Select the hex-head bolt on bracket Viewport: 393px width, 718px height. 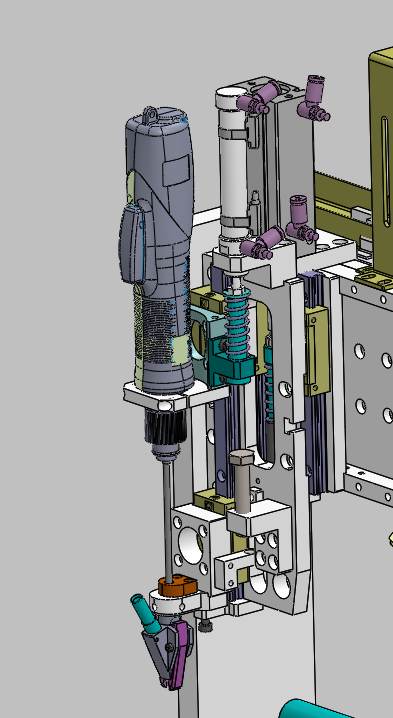tap(242, 481)
